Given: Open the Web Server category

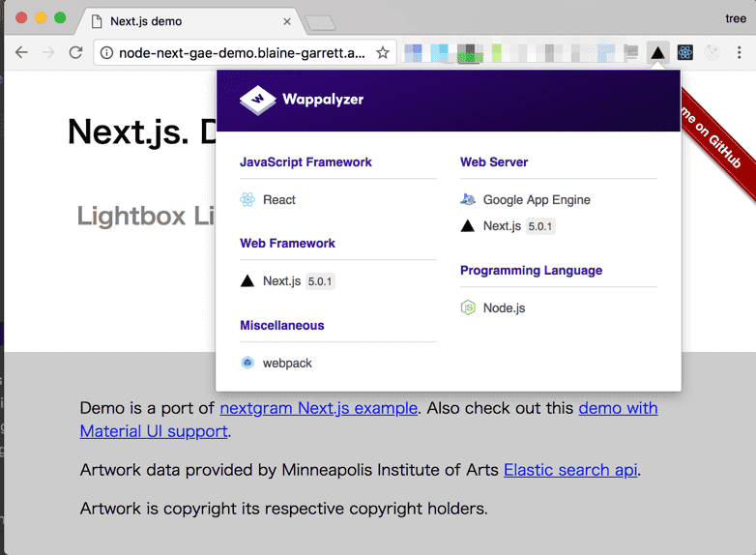Looking at the screenshot, I should click(x=494, y=162).
